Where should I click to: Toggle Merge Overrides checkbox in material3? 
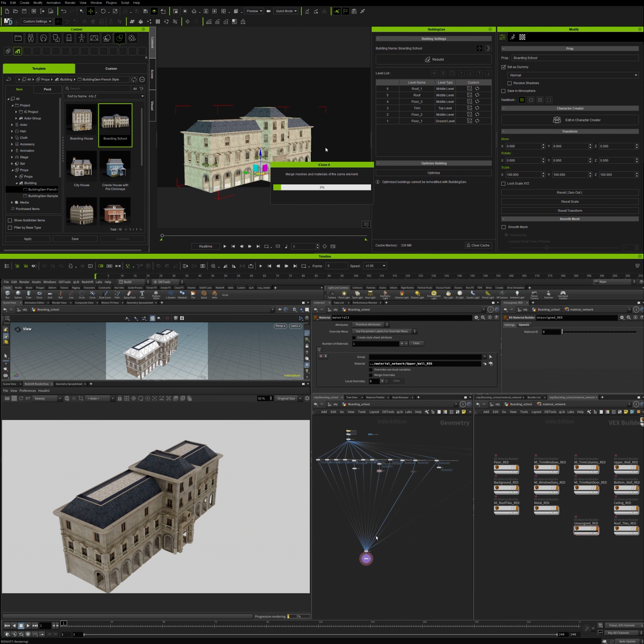coord(371,375)
